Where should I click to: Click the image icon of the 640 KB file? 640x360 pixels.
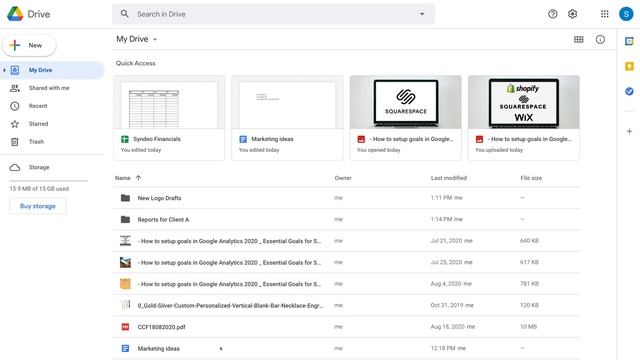pyautogui.click(x=125, y=241)
